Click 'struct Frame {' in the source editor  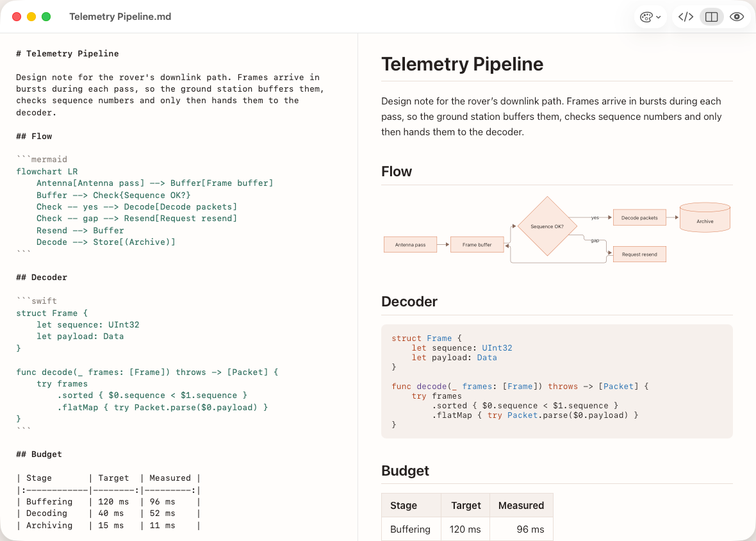[52, 313]
